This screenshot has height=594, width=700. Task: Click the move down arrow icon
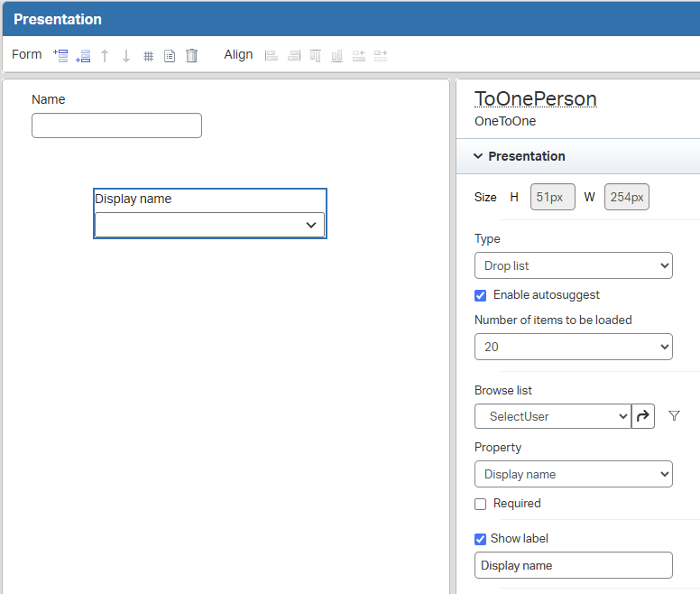126,56
